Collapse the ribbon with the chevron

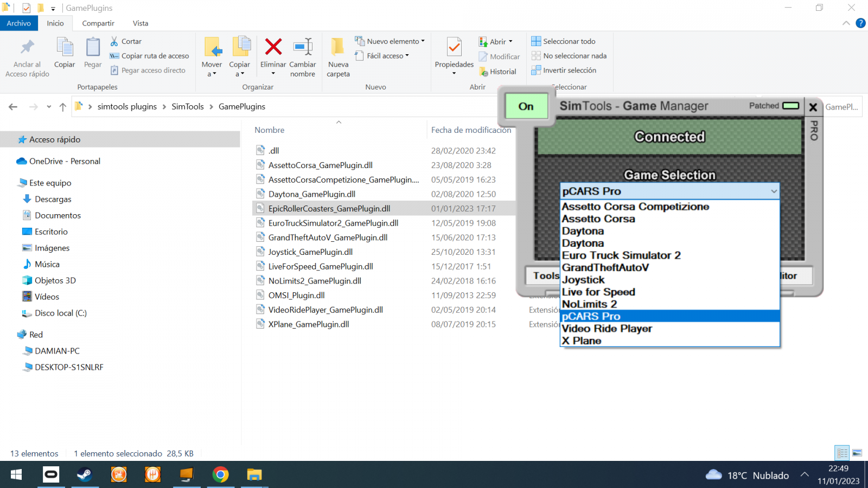[846, 23]
